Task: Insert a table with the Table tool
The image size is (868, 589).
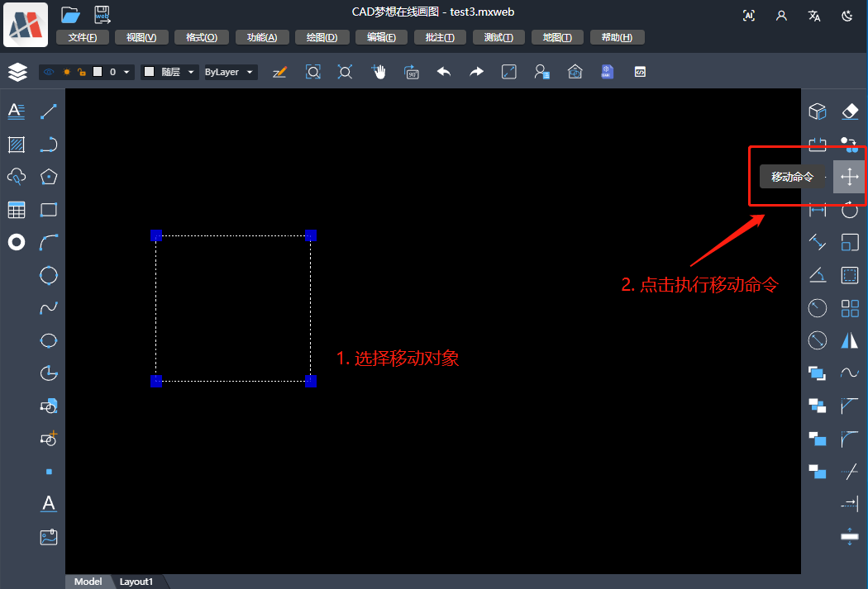Action: click(x=17, y=210)
